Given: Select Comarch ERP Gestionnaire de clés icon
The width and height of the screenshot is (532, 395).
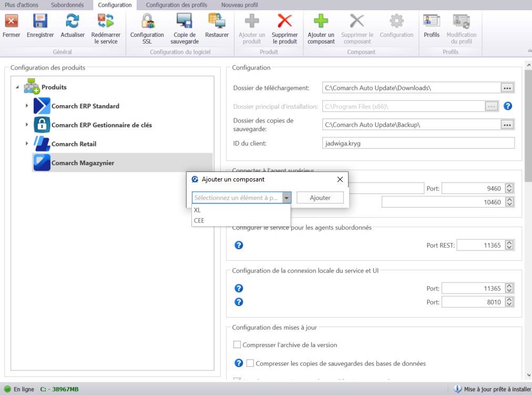Looking at the screenshot, I should click(42, 125).
